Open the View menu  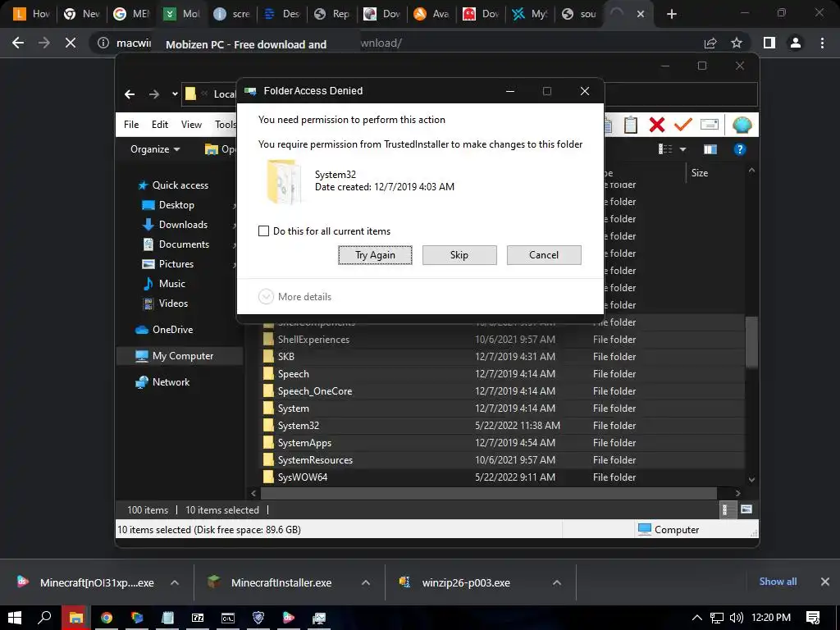coord(191,125)
